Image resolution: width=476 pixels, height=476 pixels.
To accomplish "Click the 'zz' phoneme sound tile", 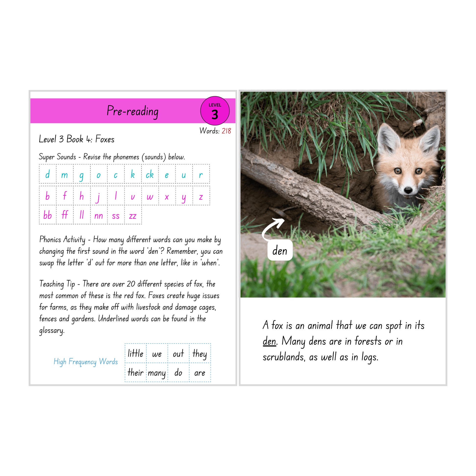I will [141, 214].
